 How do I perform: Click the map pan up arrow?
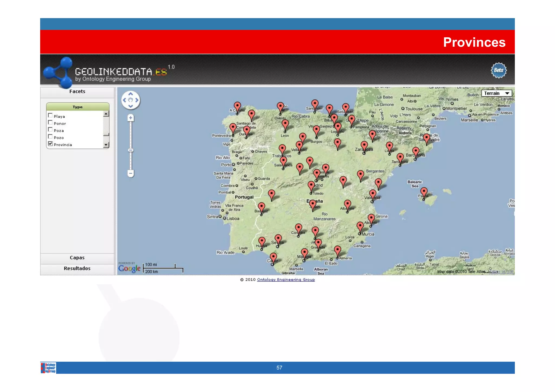131,94
